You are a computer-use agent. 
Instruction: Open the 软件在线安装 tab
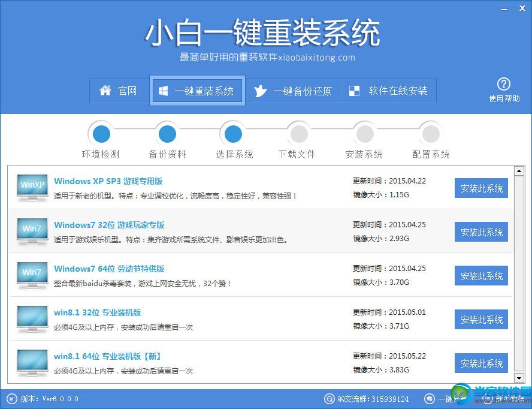(388, 91)
